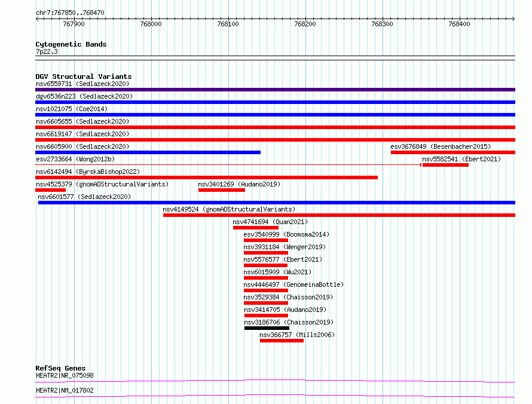532x404 pixels.
Task: Open the nsv366757 (Mills2006) label
Action: pos(297,335)
